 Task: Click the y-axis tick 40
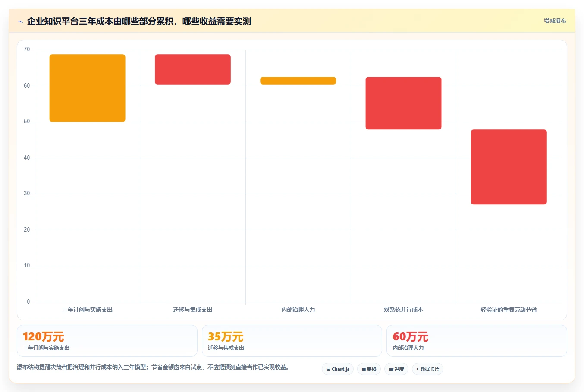tap(27, 158)
